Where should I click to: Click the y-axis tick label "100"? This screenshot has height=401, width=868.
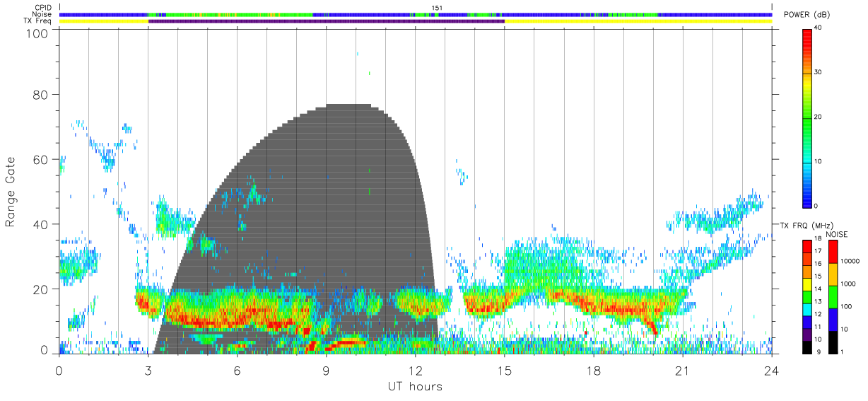(x=37, y=33)
